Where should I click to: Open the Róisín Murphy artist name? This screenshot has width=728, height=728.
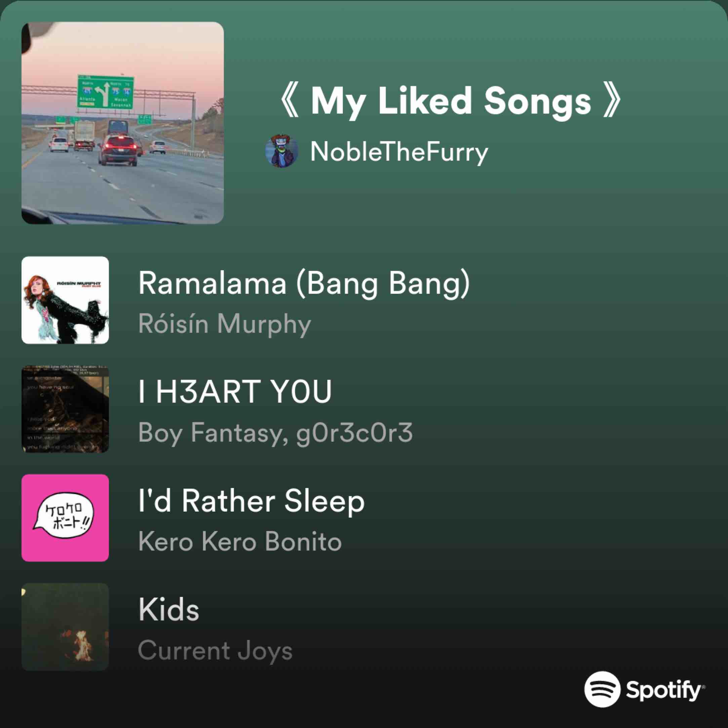click(225, 324)
